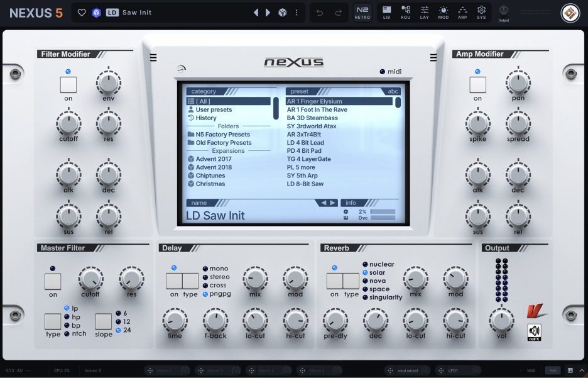This screenshot has height=378, width=588.
Task: Randomize preset with the dice icon
Action: 282,13
